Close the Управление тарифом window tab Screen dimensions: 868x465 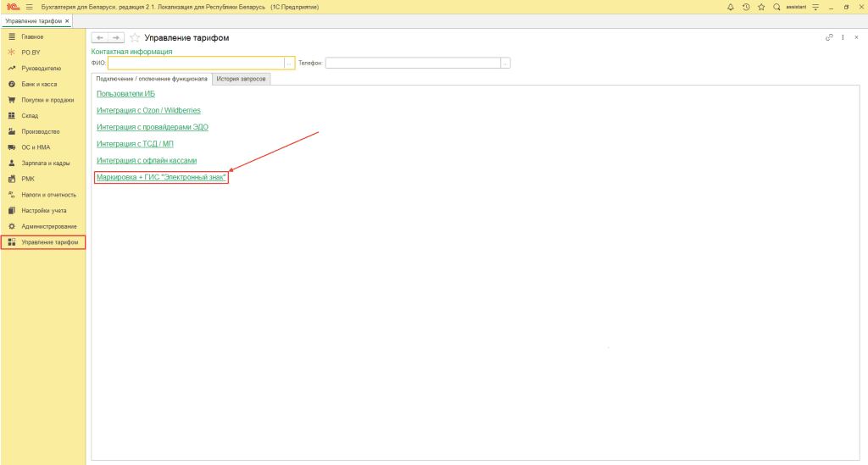click(67, 20)
